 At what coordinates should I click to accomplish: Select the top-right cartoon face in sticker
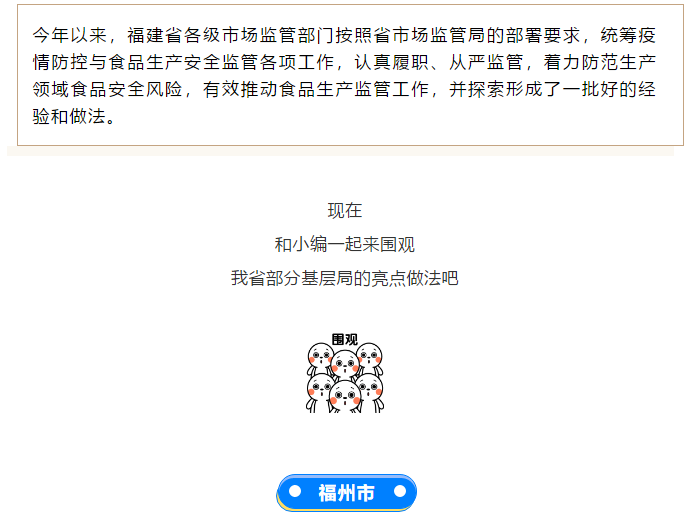[x=369, y=355]
